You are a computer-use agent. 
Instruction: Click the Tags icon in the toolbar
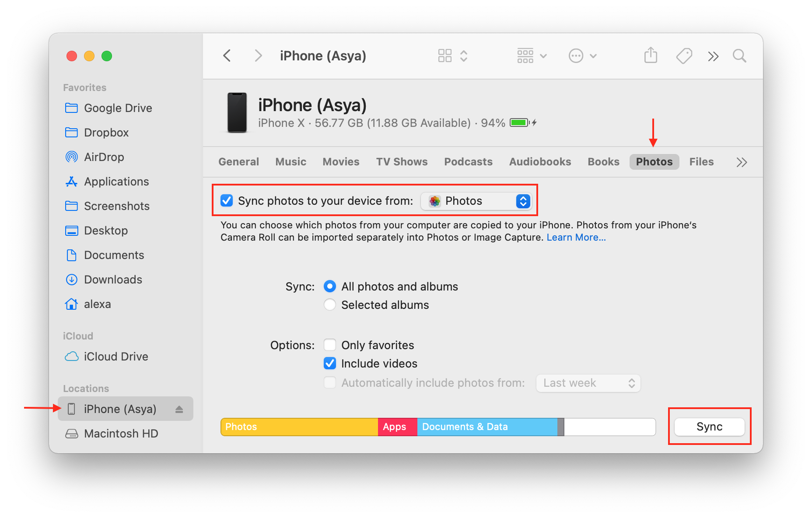684,56
